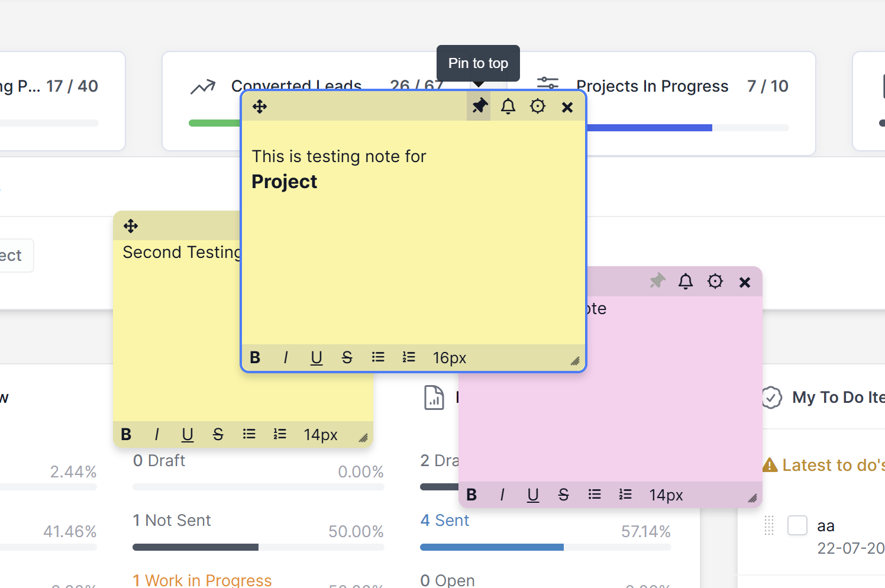Viewport: 885px width, 588px height.
Task: Toggle italic in pink note toolbar
Action: coord(502,495)
